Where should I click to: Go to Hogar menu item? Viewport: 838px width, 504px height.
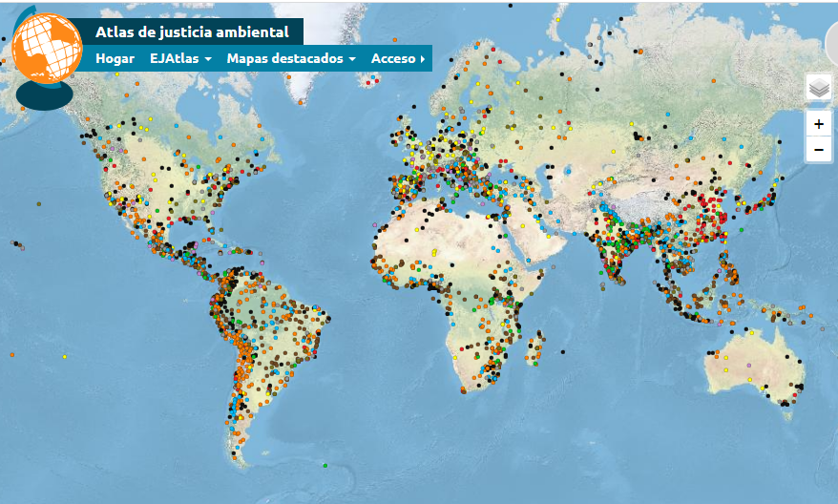[x=115, y=58]
